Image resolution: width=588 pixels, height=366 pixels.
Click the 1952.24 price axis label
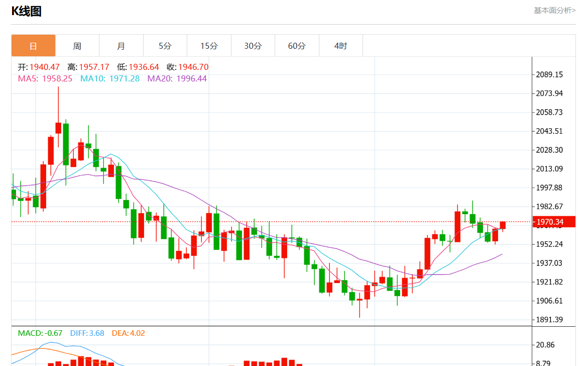tap(549, 244)
